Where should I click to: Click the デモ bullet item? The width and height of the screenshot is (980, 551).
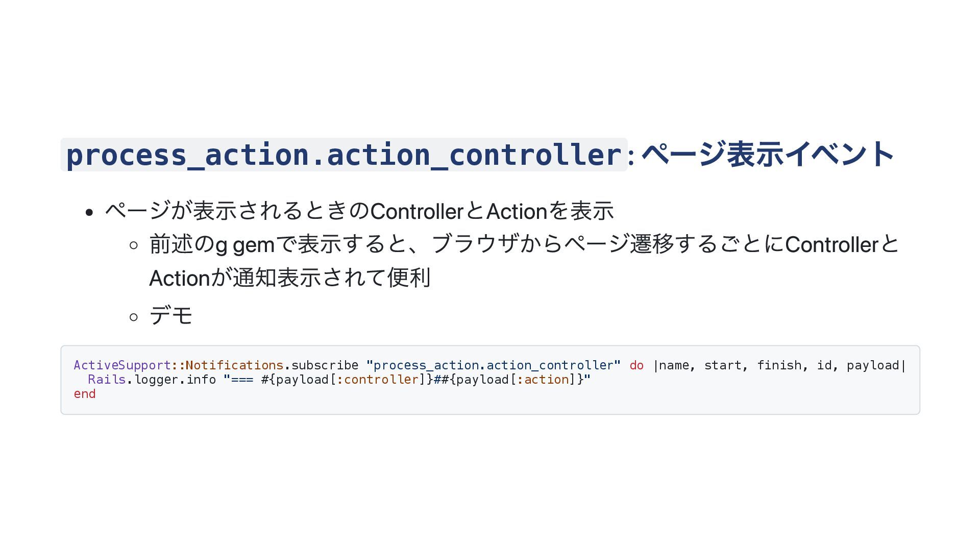(x=171, y=315)
